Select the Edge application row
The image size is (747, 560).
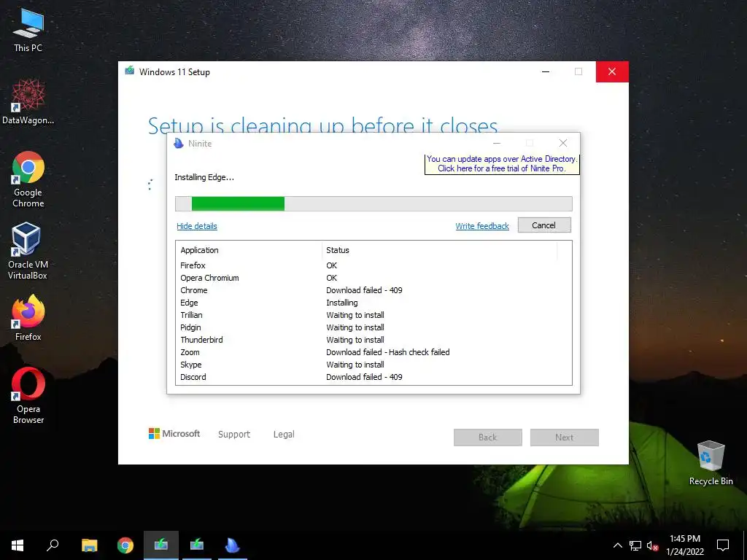tap(373, 303)
